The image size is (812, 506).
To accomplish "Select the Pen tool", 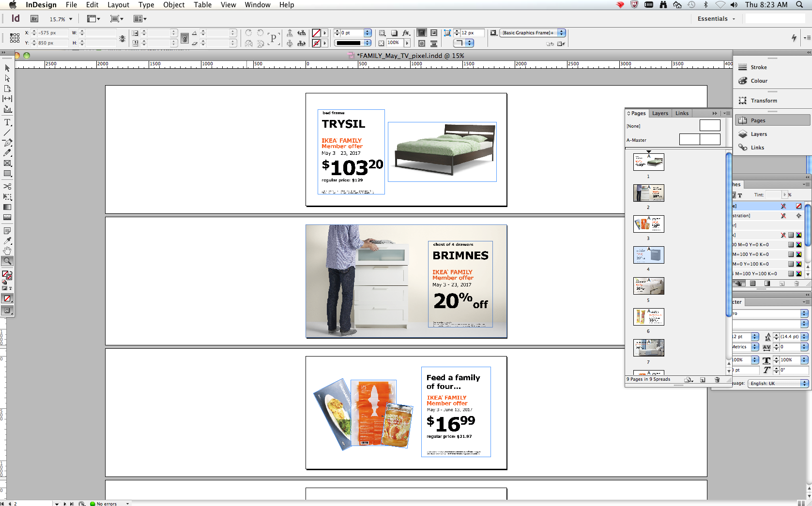I will pyautogui.click(x=7, y=143).
